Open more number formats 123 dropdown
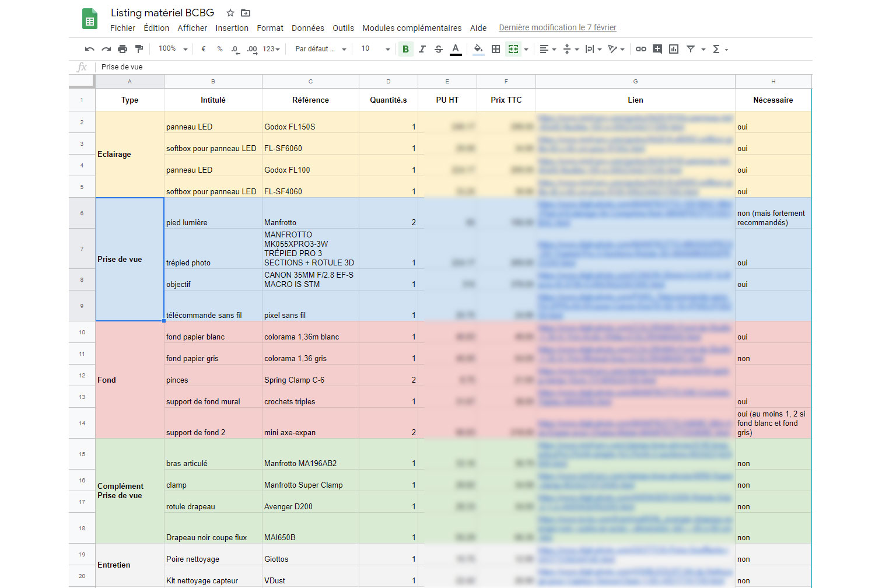The height and width of the screenshot is (588, 882). click(271, 49)
